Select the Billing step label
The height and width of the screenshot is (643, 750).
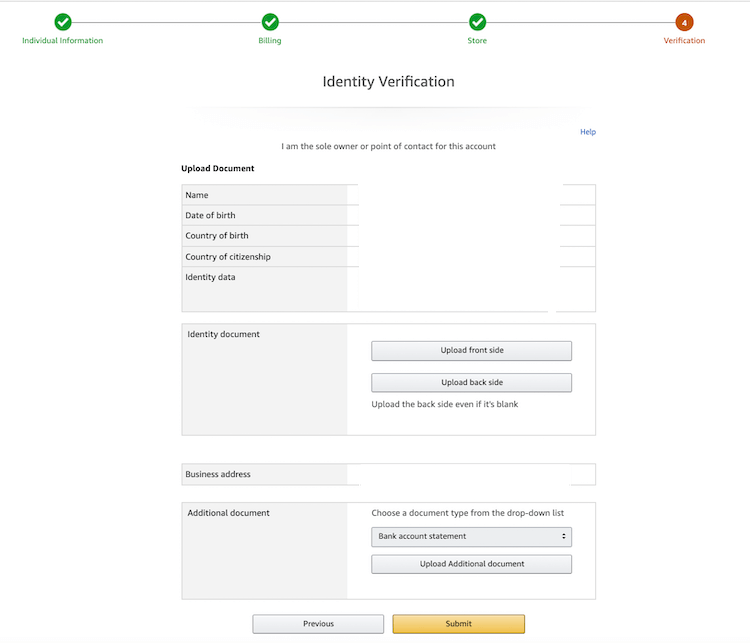click(x=270, y=41)
